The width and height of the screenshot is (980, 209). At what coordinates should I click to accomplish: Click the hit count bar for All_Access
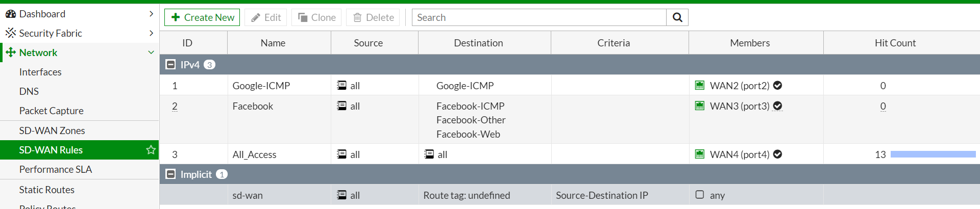click(x=933, y=154)
